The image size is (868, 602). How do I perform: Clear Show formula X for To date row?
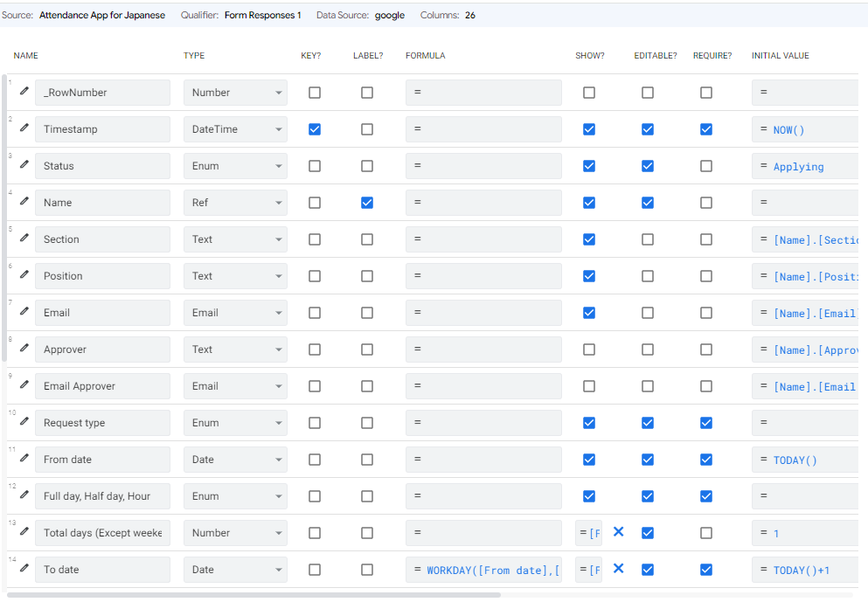tap(619, 568)
